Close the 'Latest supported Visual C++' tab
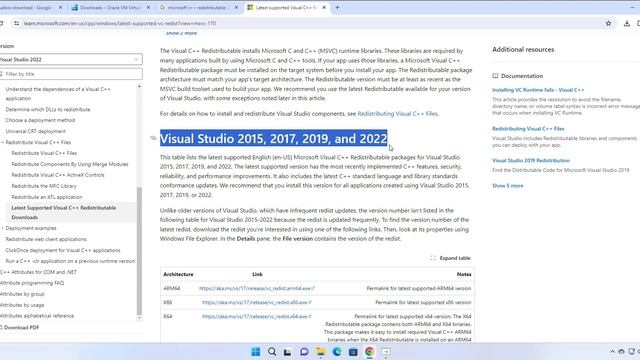This screenshot has width=640, height=360. (x=324, y=7)
